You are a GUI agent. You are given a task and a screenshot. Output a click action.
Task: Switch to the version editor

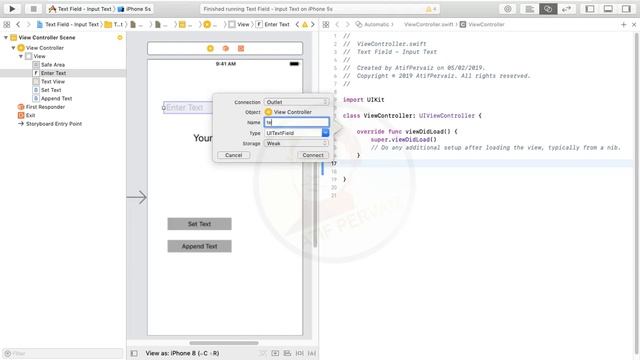[x=566, y=9]
